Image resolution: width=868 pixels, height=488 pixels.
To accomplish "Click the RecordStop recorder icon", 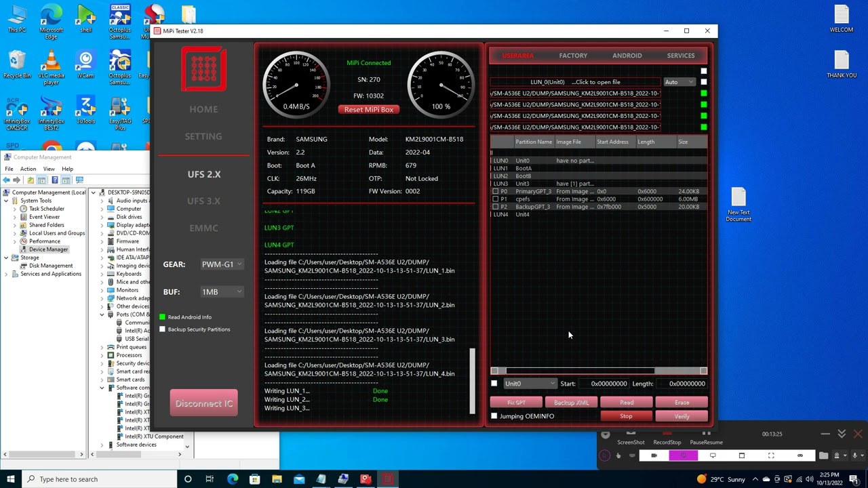I will click(x=667, y=437).
